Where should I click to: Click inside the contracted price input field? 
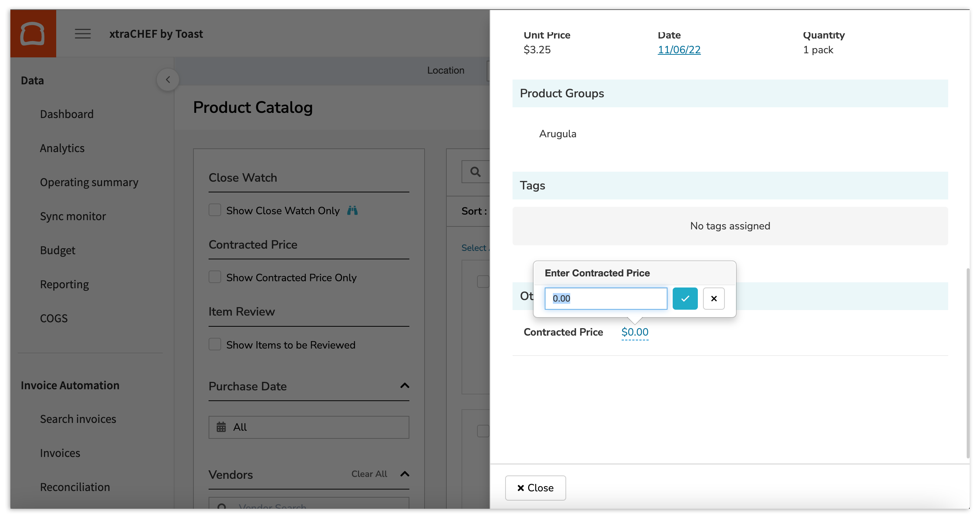606,298
